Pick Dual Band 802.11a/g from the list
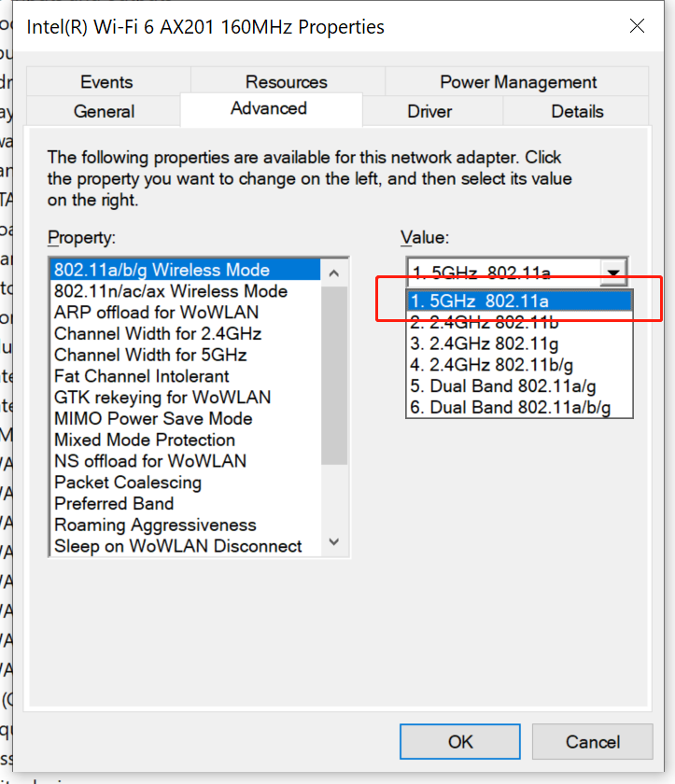This screenshot has height=784, width=675. tap(519, 386)
